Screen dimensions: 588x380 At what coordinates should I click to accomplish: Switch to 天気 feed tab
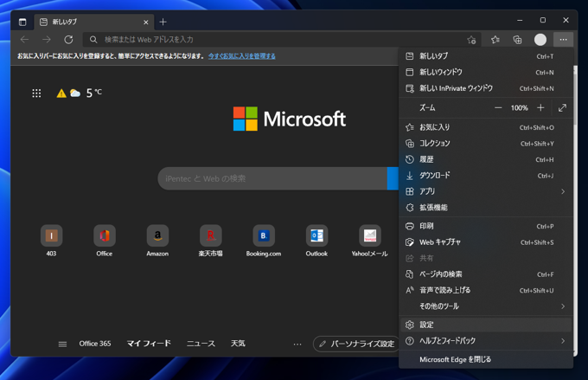tap(238, 344)
